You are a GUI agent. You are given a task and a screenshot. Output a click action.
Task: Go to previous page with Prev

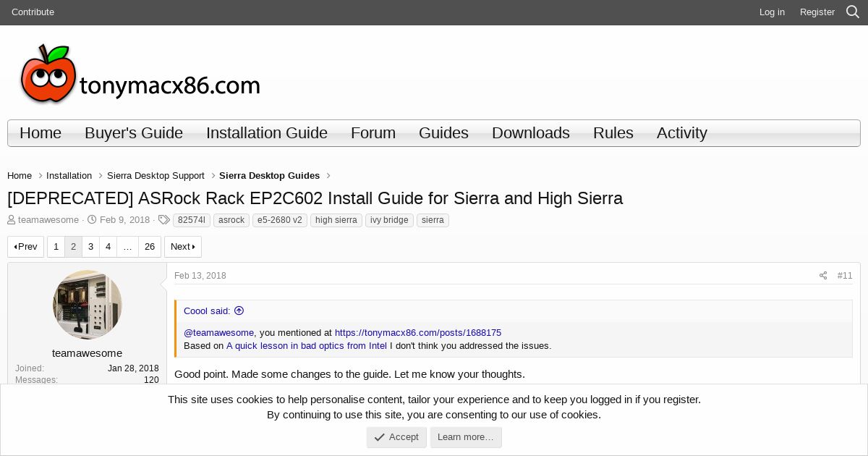pyautogui.click(x=26, y=247)
